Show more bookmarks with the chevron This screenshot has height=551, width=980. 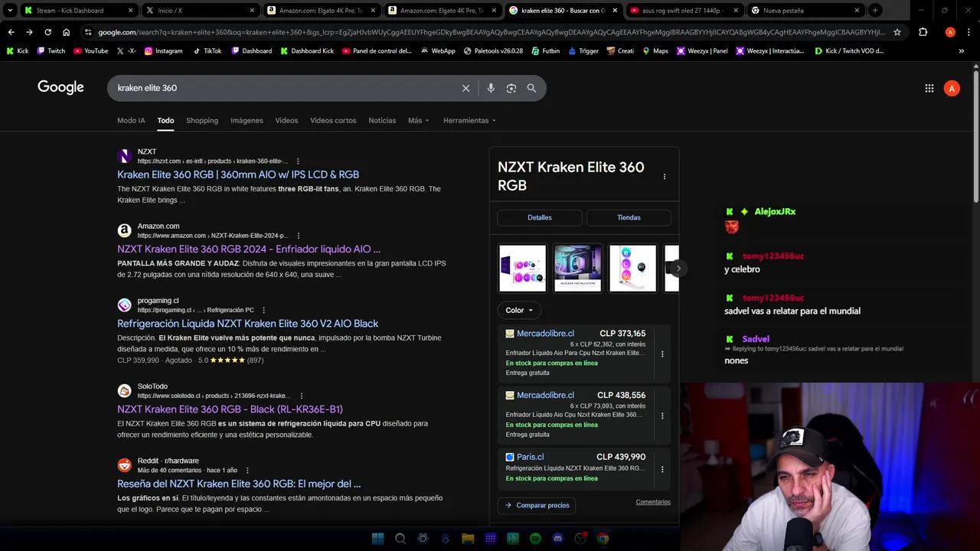coord(962,51)
